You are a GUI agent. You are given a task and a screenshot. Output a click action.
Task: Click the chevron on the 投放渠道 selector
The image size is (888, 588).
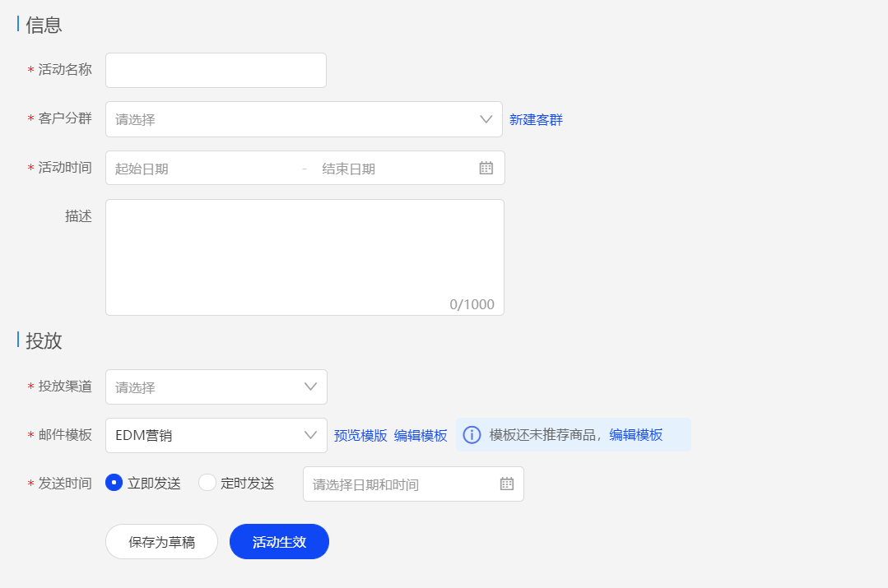[x=310, y=387]
